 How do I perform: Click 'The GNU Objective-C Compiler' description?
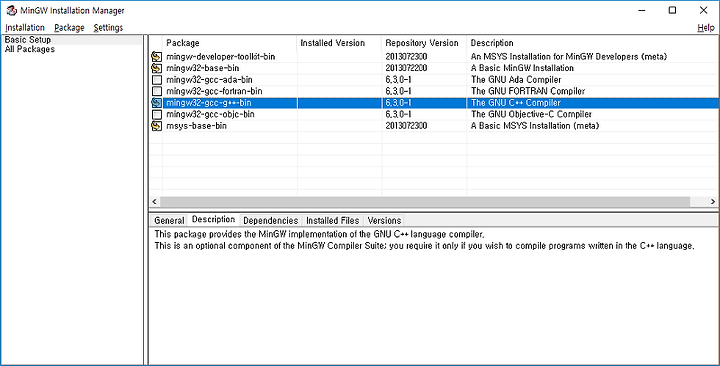point(531,114)
